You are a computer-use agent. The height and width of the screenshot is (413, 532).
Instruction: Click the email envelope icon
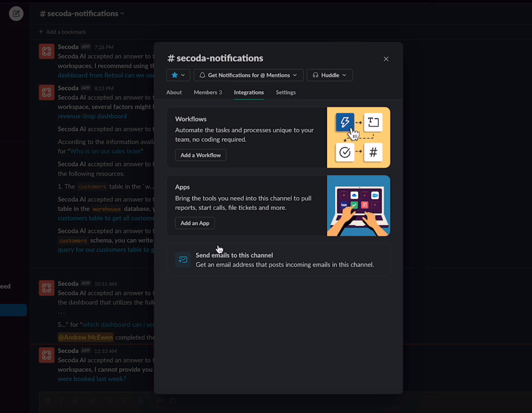point(183,260)
